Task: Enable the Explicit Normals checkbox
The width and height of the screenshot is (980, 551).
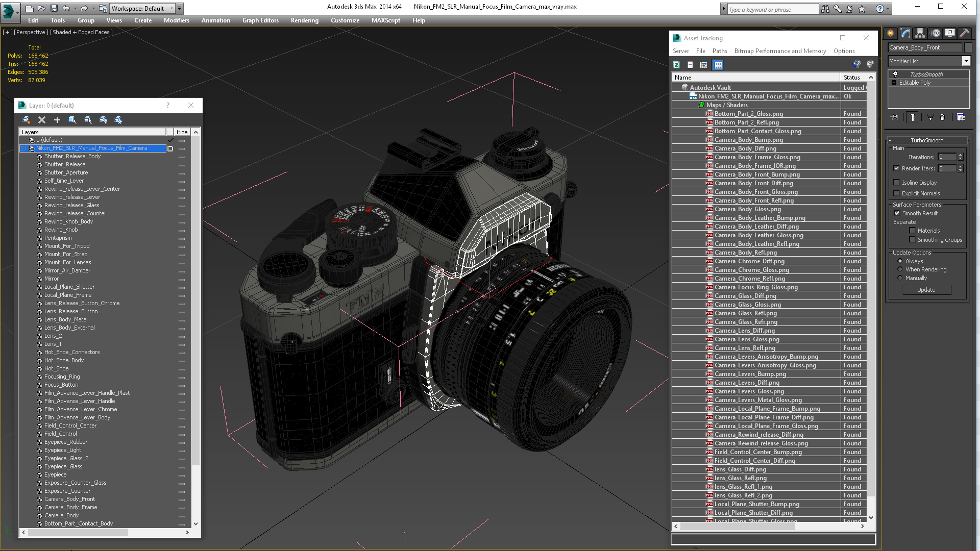Action: pos(897,193)
